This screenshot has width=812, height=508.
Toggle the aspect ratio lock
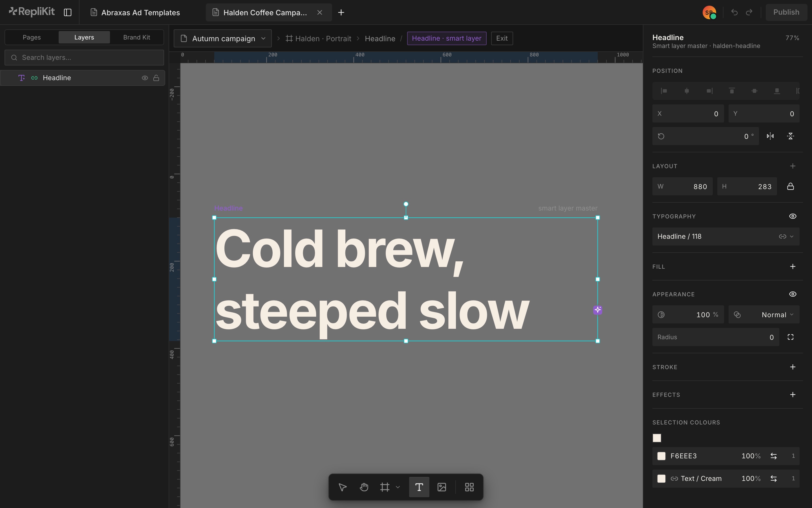coord(791,187)
